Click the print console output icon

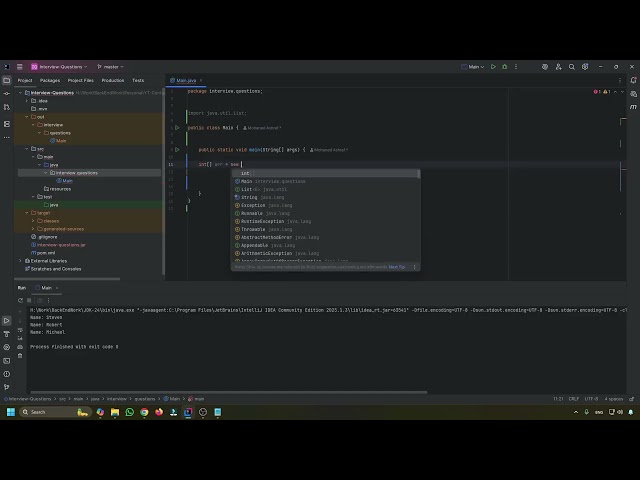coord(20,347)
